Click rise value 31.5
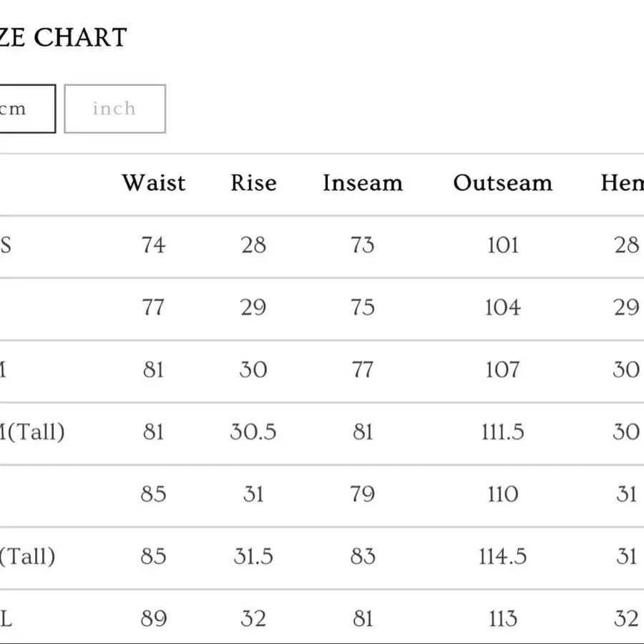This screenshot has width=644, height=644. coord(253,557)
